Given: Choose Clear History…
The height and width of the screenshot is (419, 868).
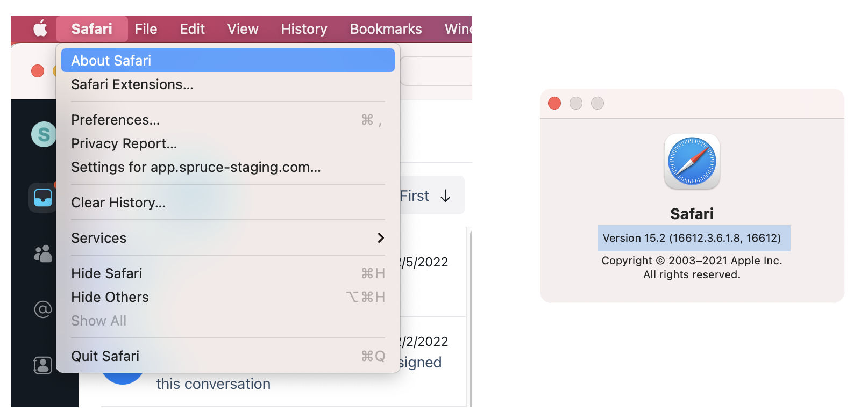Looking at the screenshot, I should pyautogui.click(x=228, y=203).
